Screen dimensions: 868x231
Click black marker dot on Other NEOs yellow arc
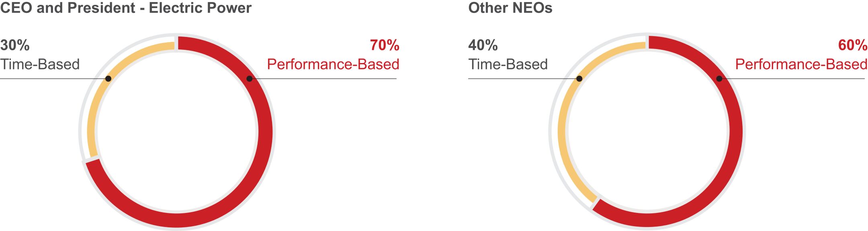coord(579,79)
